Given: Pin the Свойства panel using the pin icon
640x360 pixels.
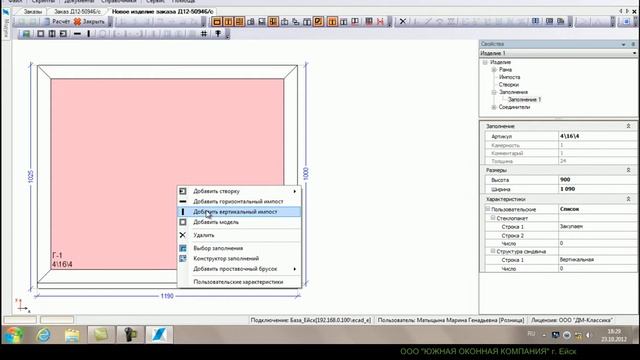Looking at the screenshot, I should tap(633, 44).
